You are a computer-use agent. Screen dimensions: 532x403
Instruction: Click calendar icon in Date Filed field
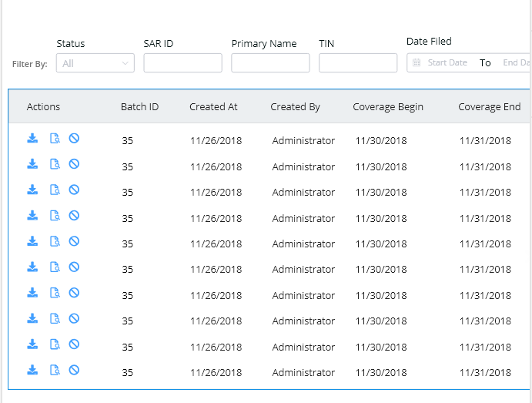[x=417, y=63]
